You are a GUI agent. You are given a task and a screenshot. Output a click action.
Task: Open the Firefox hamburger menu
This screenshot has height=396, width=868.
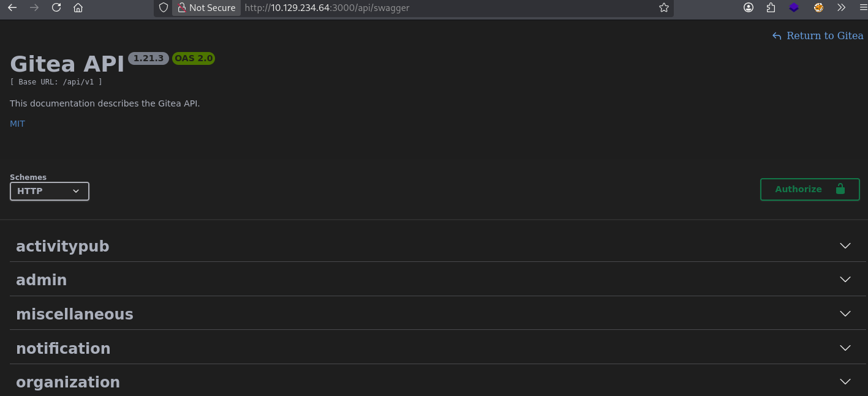(862, 8)
